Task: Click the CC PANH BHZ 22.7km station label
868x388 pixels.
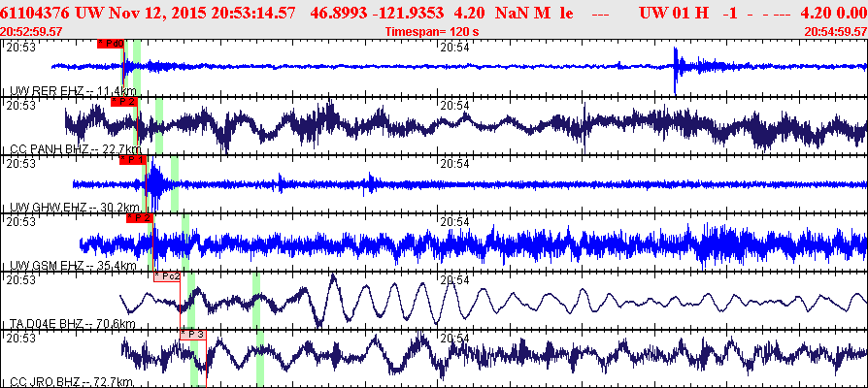Action: [x=76, y=149]
